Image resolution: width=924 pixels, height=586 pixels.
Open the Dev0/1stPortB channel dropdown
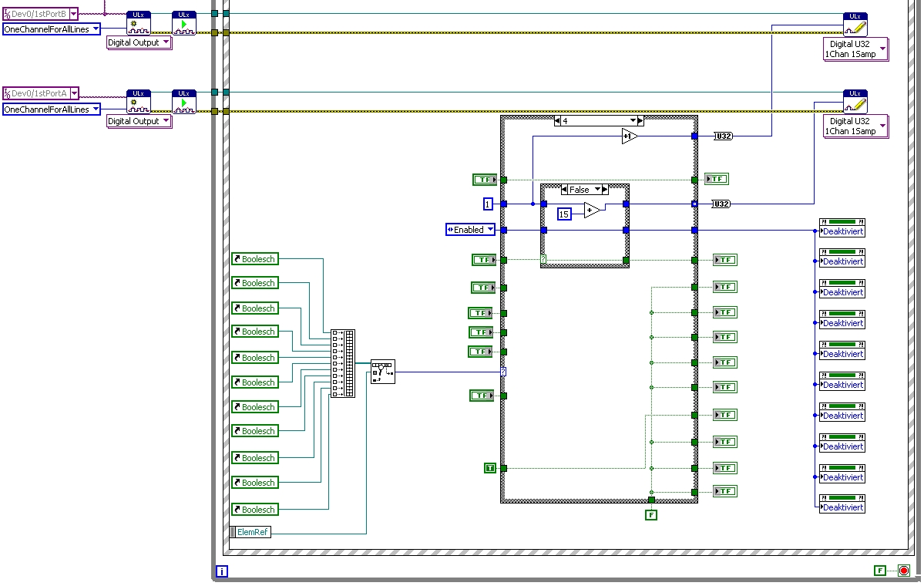[74, 14]
